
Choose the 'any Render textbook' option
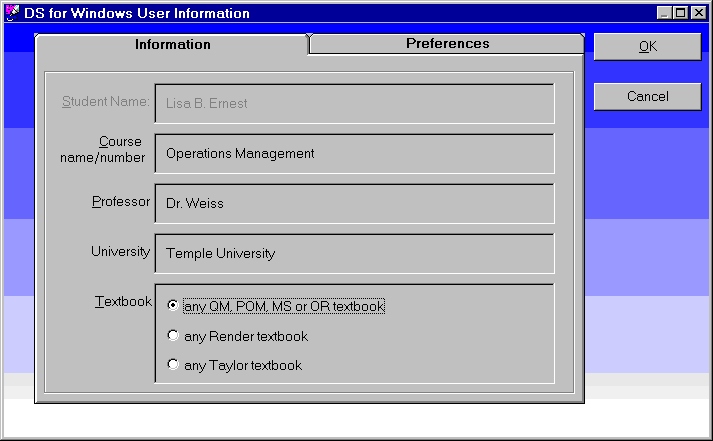pyautogui.click(x=173, y=336)
